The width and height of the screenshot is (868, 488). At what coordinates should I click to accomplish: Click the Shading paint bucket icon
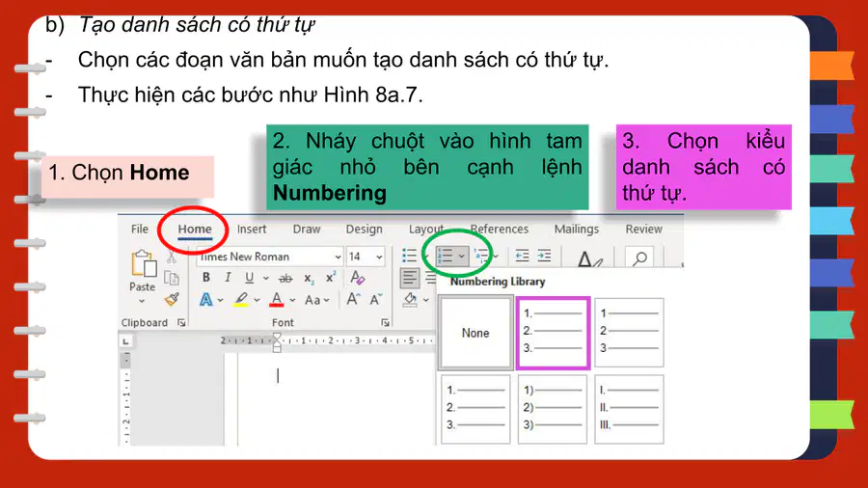[410, 299]
